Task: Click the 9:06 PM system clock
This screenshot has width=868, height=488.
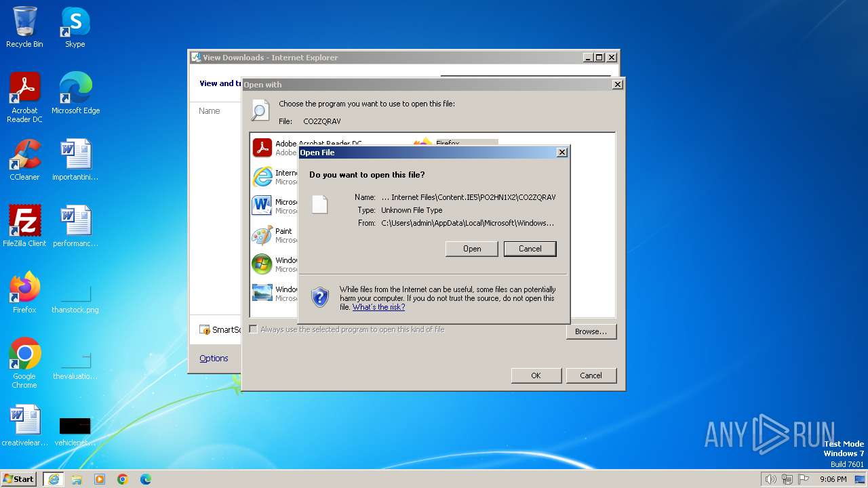Action: (x=833, y=479)
